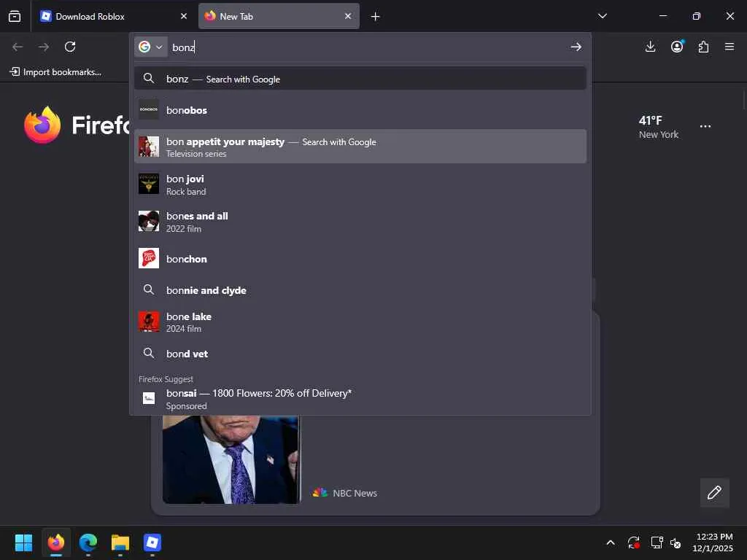Screen dimensions: 747x560
Task: Click the bonchon logo thumbnail
Action: pos(149,258)
